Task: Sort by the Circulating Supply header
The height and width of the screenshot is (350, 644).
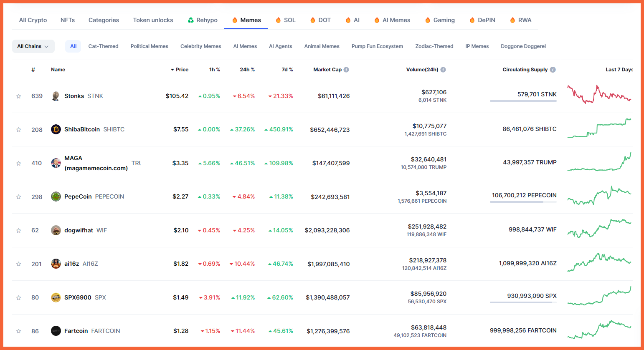Action: (525, 70)
